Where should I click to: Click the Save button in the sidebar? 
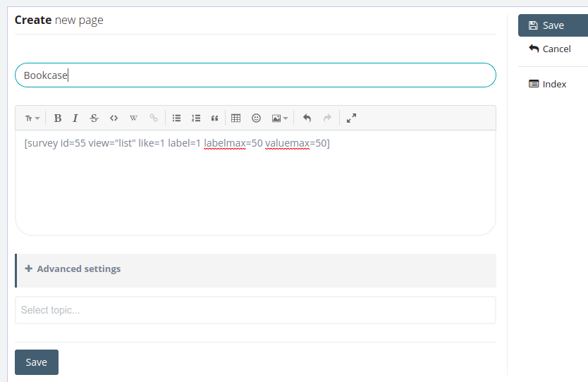point(553,25)
